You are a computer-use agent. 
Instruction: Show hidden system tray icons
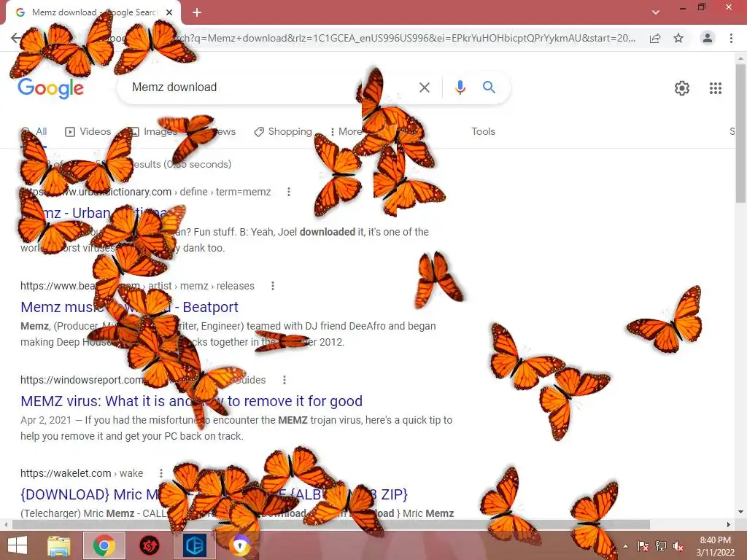[x=625, y=545]
